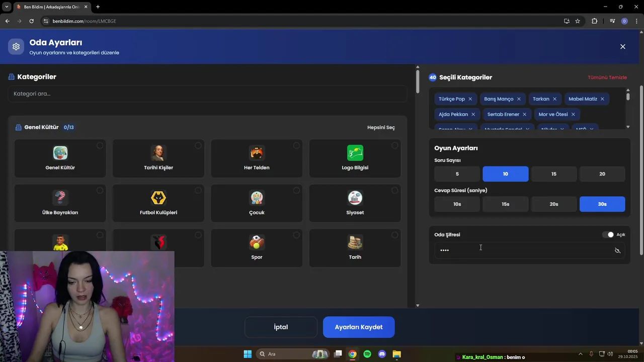Viewport: 644px width, 362px height.
Task: Expand hidden system tray icons chevron
Action: 580,354
